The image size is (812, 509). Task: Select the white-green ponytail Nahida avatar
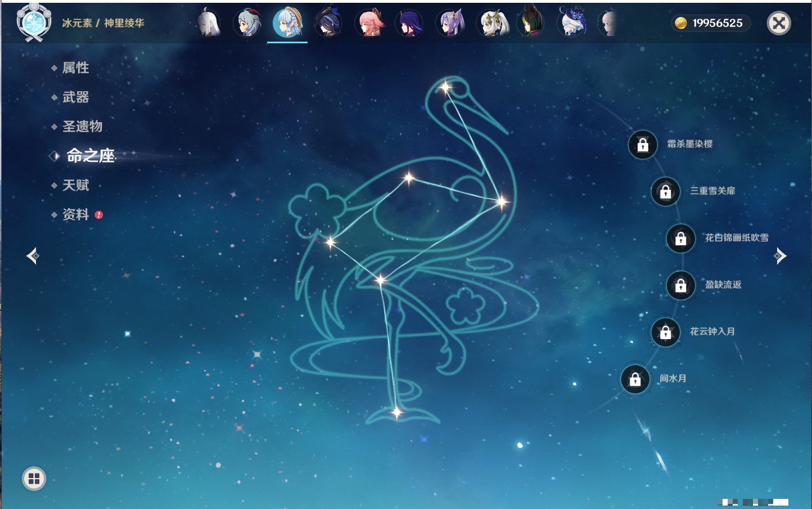pyautogui.click(x=493, y=23)
